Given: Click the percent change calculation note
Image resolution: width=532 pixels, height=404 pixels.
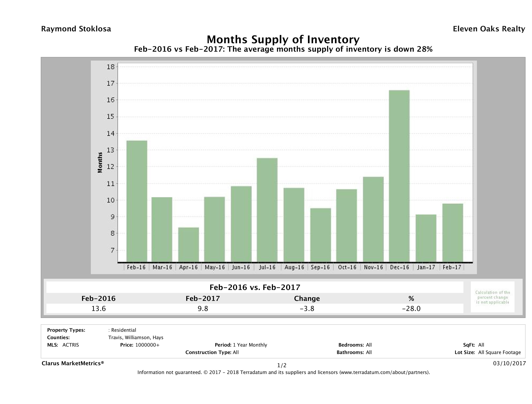Looking at the screenshot, I should click(x=493, y=297).
